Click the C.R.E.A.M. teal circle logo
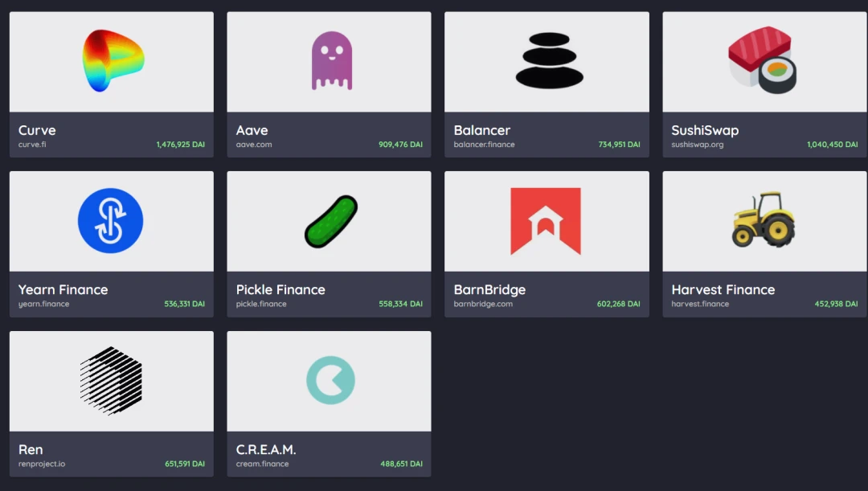Viewport: 868px width, 491px height. [x=330, y=380]
